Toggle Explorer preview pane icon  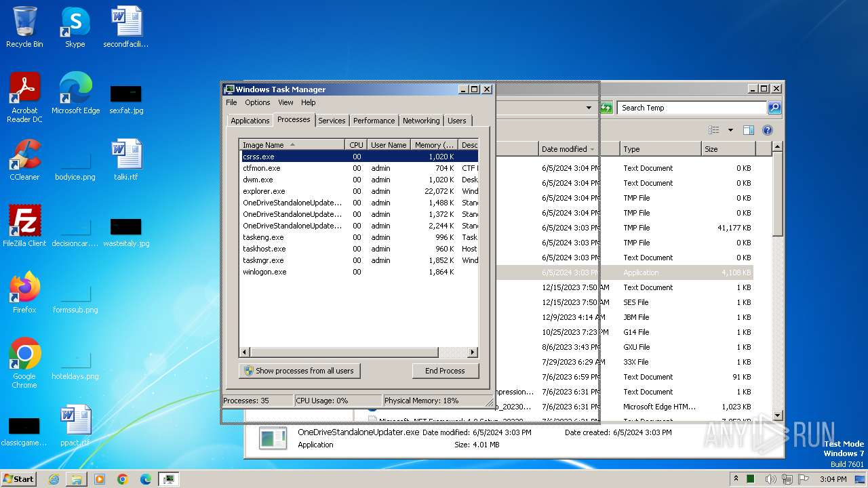click(749, 130)
